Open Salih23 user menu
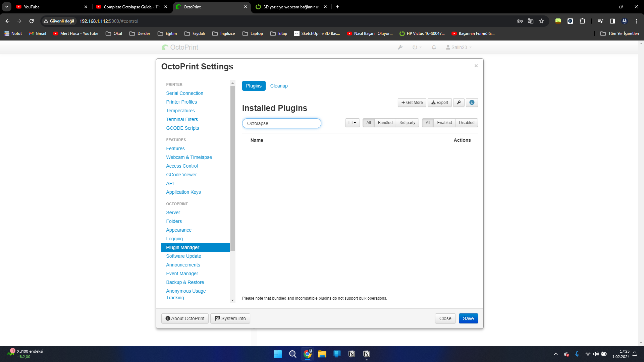This screenshot has width=644, height=362. pyautogui.click(x=459, y=47)
